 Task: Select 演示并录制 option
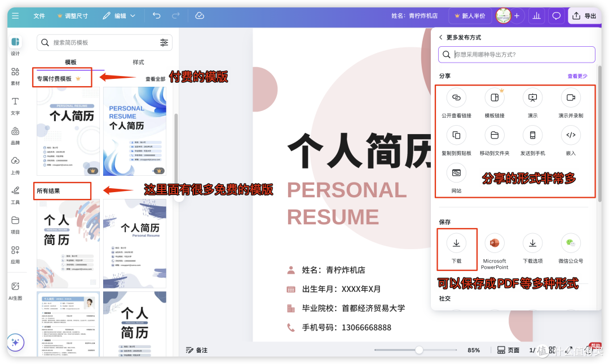[571, 103]
